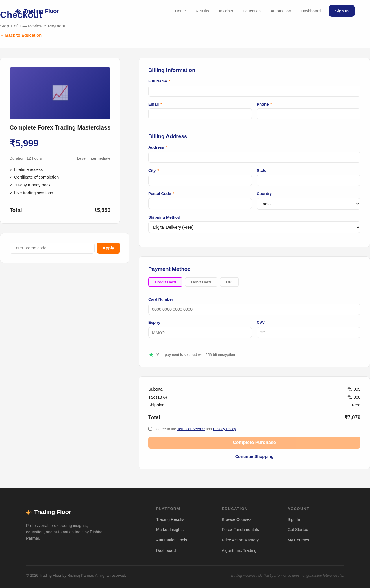This screenshot has width=370, height=588.
Task: Focus the Postal Code field
Action: (200, 204)
